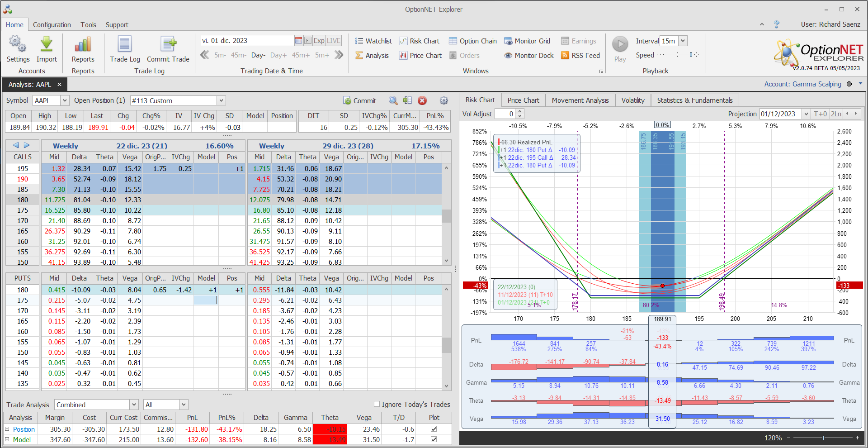Go to next expiration with right arrow
Image resolution: width=868 pixels, height=448 pixels.
point(27,145)
